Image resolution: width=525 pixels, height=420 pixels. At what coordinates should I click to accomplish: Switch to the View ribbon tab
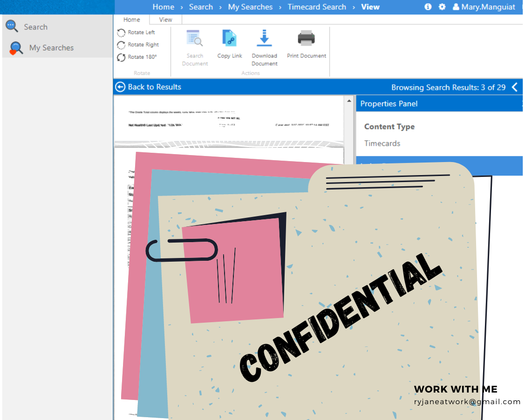coord(165,20)
